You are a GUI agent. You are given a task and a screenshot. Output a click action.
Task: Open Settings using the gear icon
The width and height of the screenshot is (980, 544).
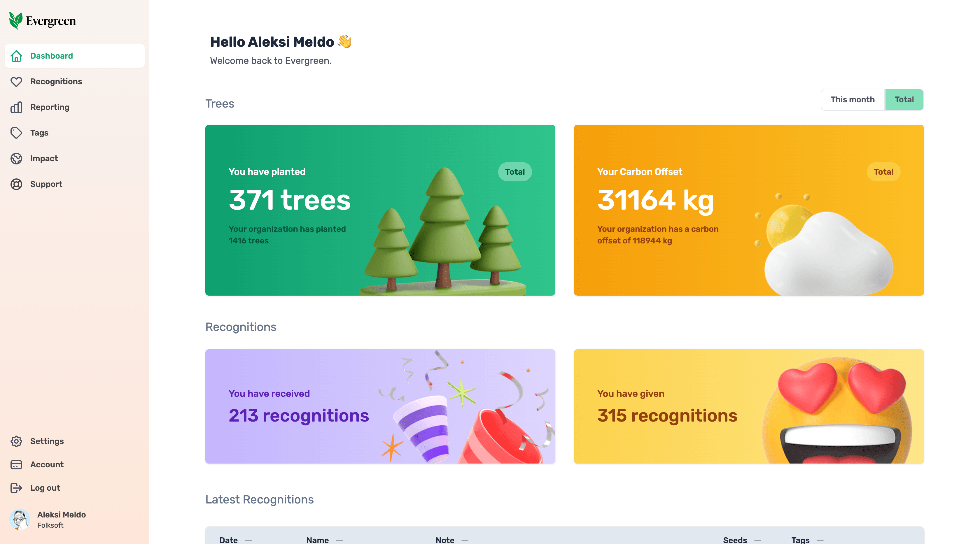(x=16, y=441)
